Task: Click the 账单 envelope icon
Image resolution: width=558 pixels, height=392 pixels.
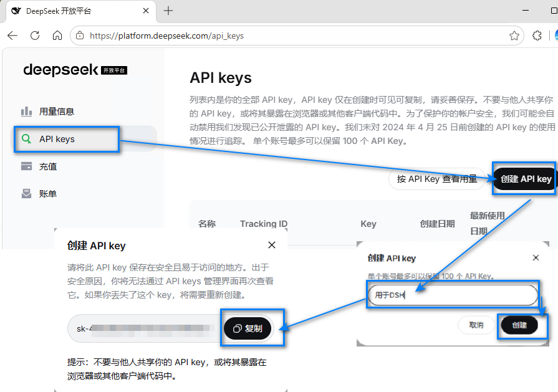Action: 26,194
